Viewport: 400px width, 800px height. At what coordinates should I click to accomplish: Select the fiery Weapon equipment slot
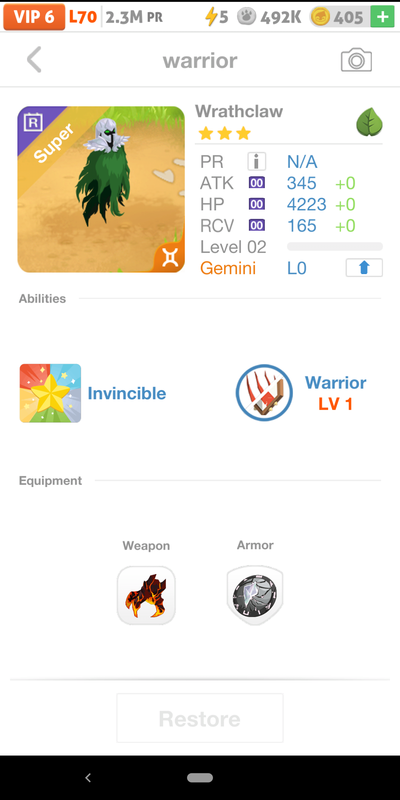(x=146, y=595)
